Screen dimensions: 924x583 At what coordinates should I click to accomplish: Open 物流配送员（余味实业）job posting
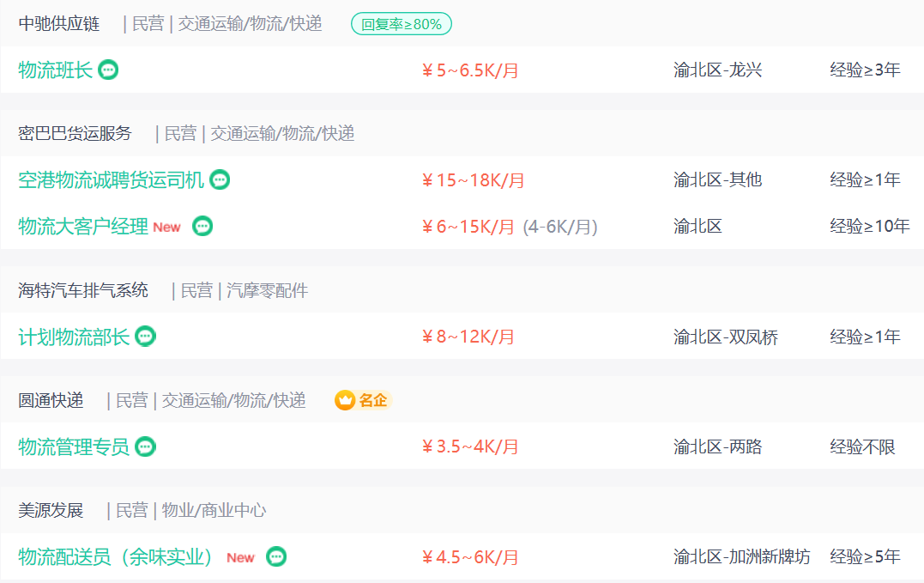116,557
